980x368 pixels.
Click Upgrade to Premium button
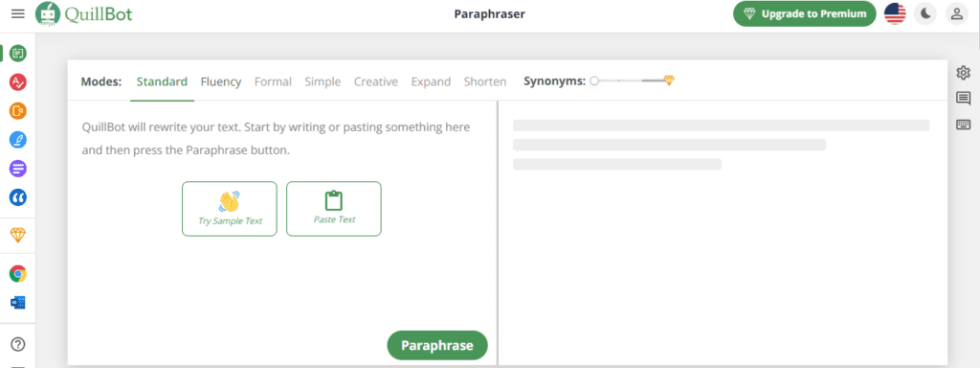coord(805,13)
